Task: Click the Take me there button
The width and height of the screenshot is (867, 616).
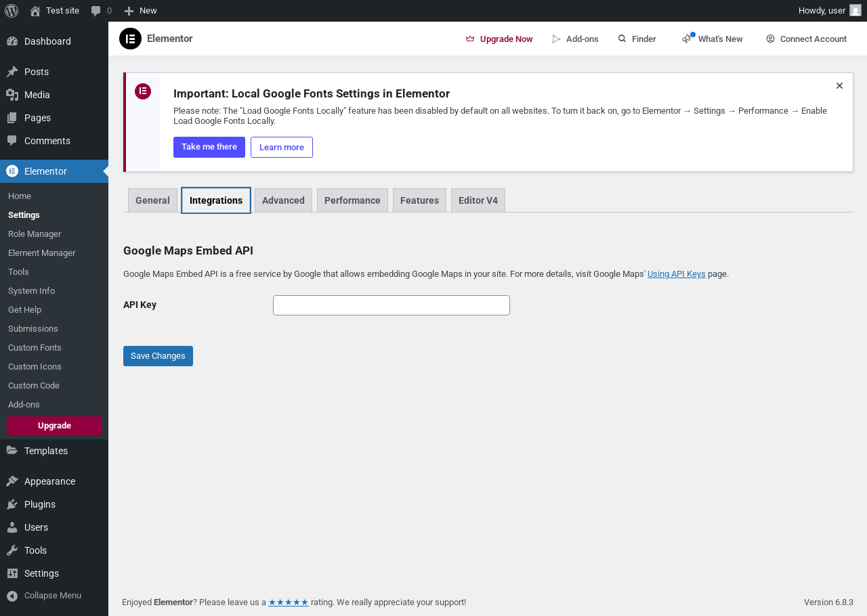Action: point(209,147)
